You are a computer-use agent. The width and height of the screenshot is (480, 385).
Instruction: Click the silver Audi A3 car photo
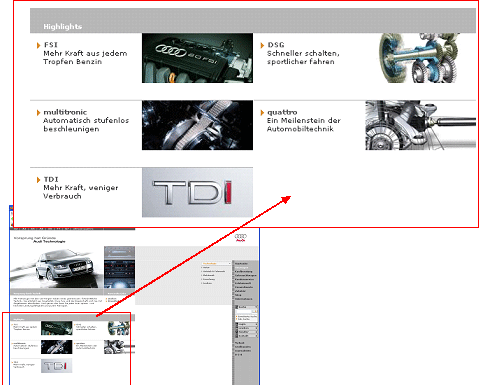tap(57, 268)
